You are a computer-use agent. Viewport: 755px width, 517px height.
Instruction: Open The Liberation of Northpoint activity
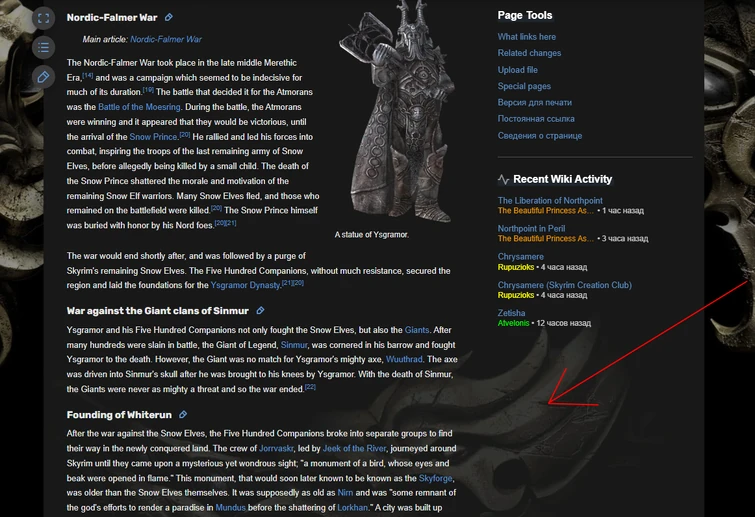[x=550, y=200]
